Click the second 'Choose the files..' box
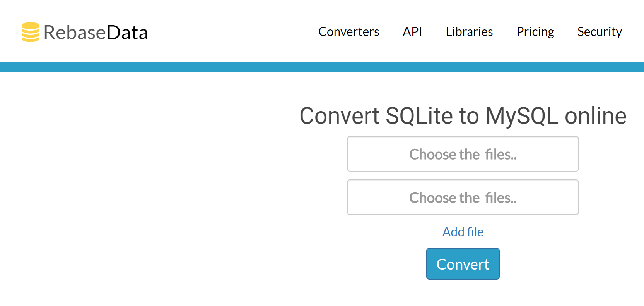Image resolution: width=644 pixels, height=306 pixels. [x=463, y=197]
